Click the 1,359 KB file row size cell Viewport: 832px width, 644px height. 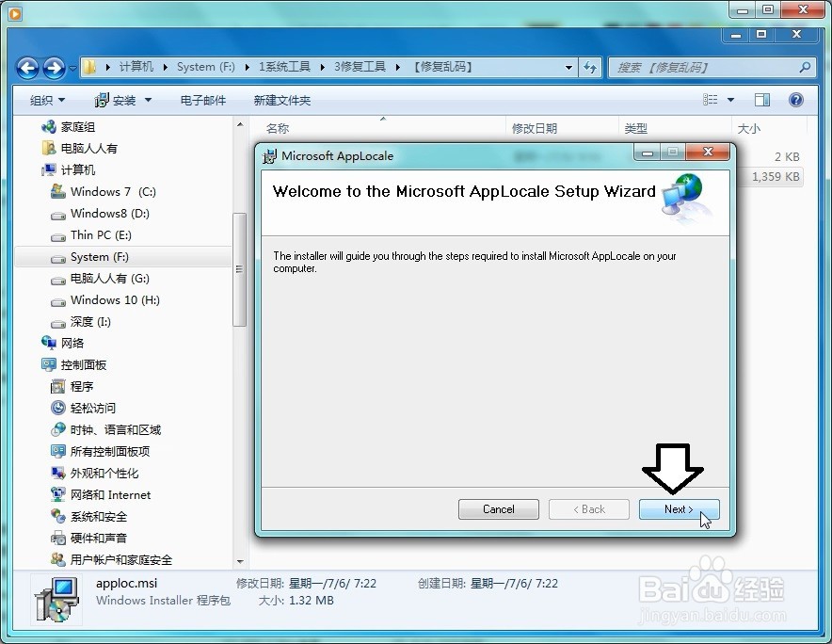(776, 177)
